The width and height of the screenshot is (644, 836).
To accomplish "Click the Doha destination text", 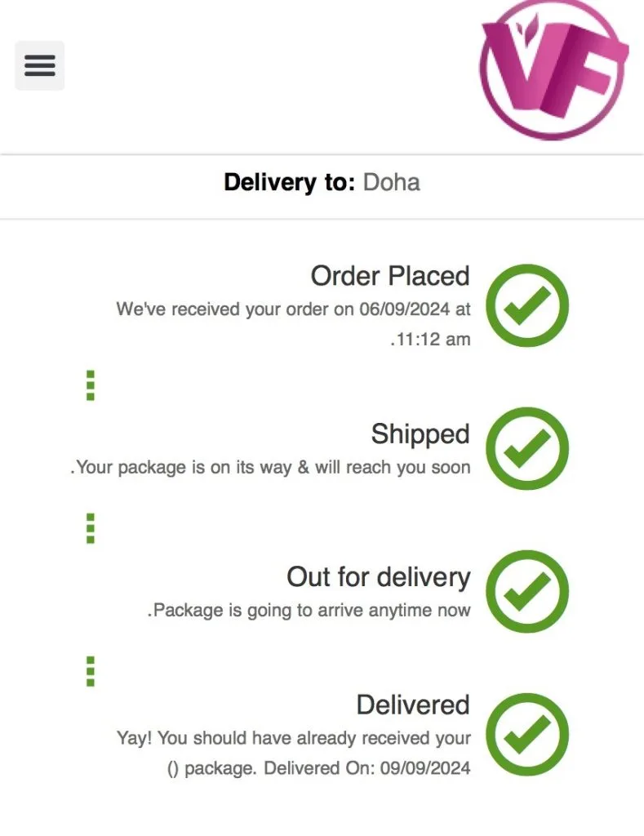I will (391, 181).
